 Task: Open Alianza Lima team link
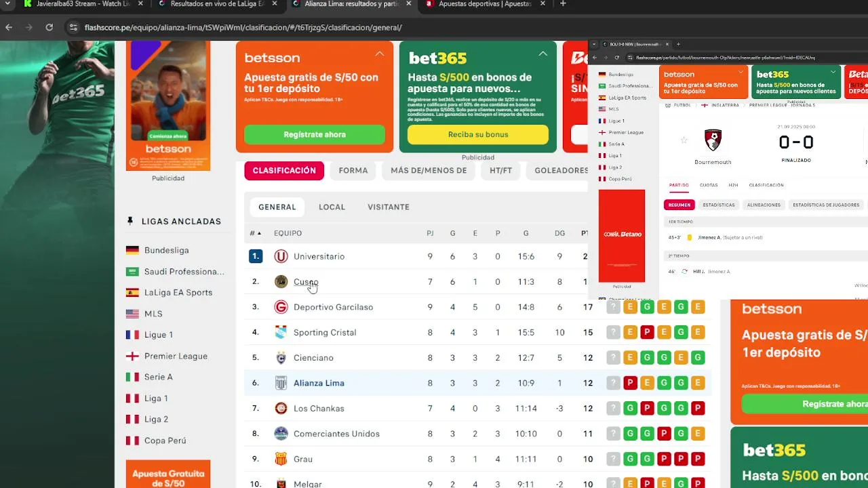pos(319,383)
